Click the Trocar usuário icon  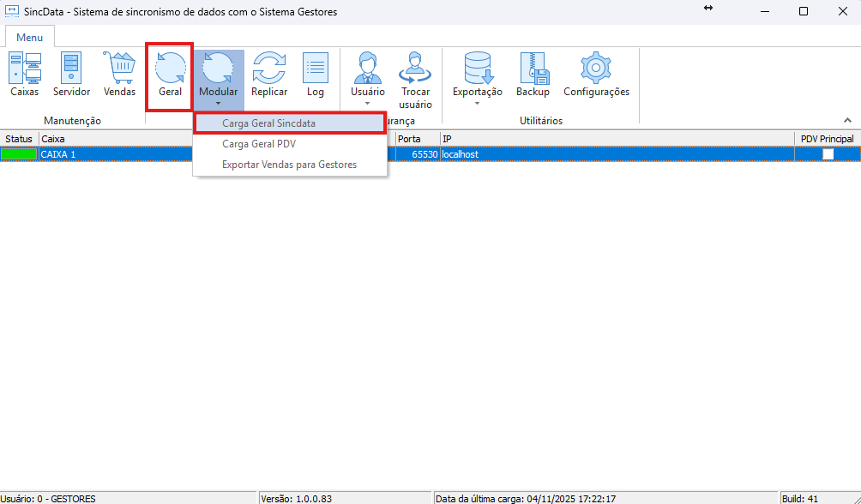point(415,79)
